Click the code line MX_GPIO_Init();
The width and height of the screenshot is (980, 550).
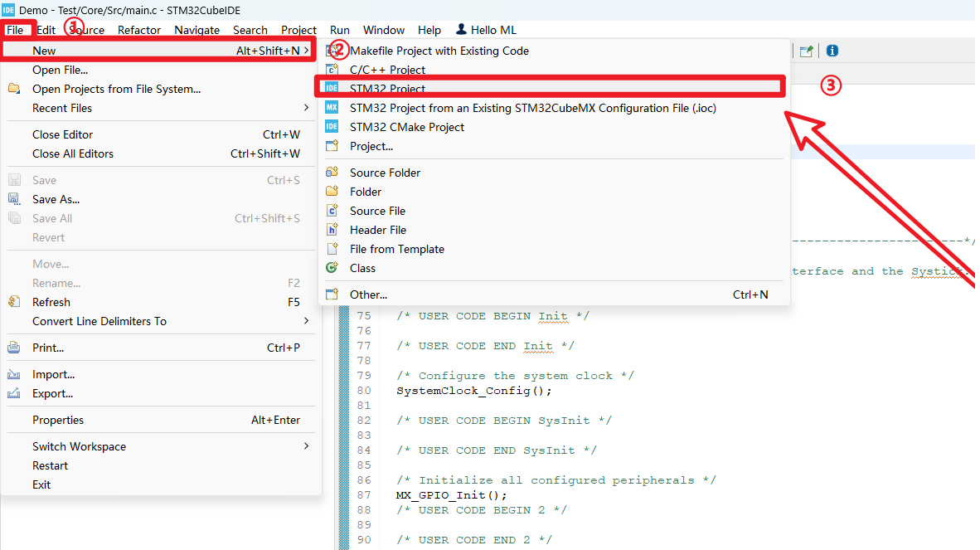[x=451, y=495]
